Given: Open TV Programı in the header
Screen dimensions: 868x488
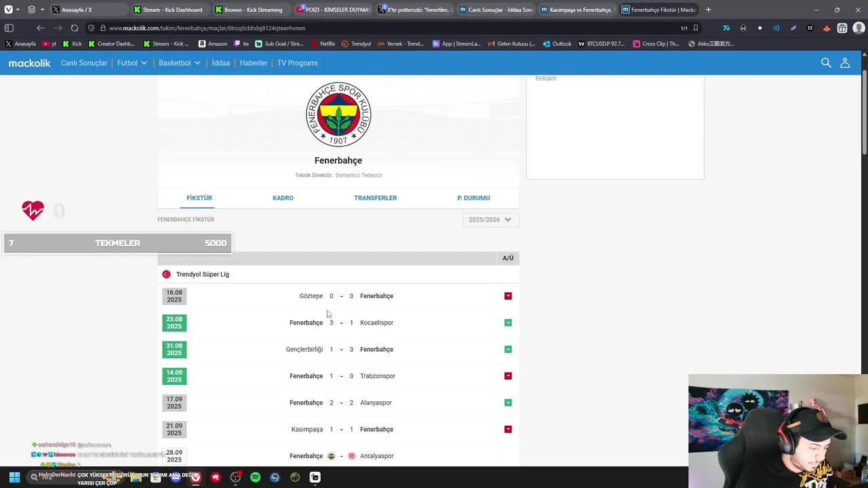Looking at the screenshot, I should (x=297, y=63).
